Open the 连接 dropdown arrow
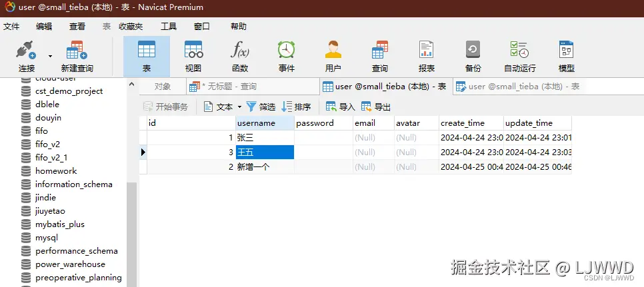 point(51,56)
